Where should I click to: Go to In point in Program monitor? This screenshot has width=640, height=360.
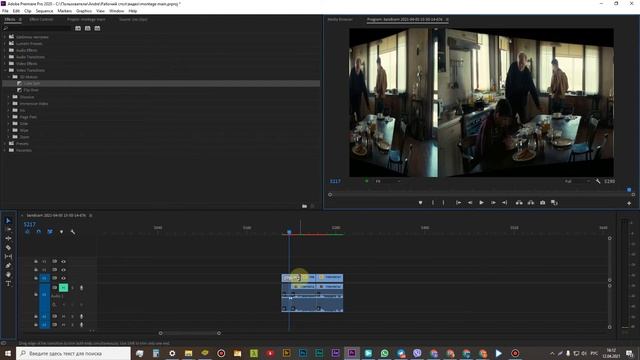tap(458, 203)
